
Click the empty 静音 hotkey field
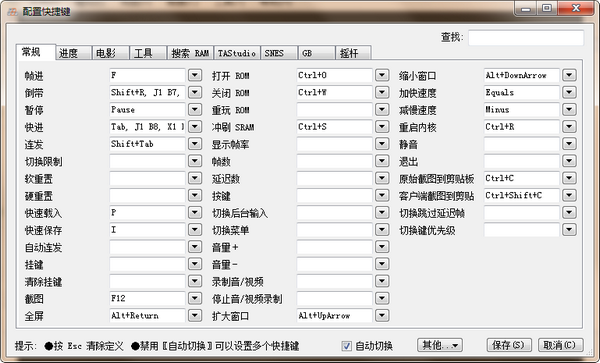(522, 144)
